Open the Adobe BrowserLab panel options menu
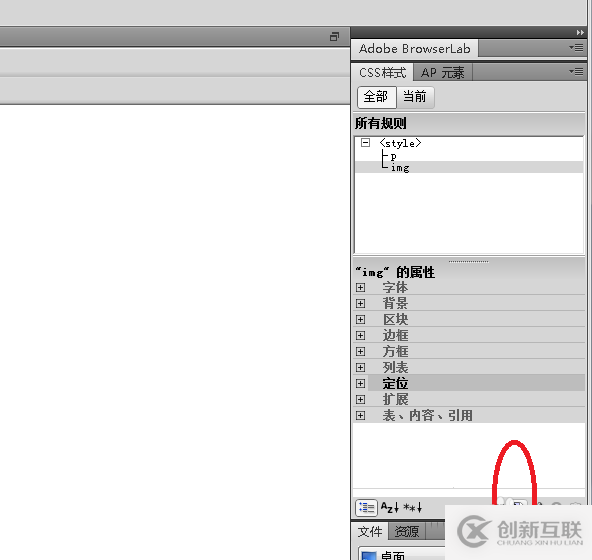 (576, 48)
